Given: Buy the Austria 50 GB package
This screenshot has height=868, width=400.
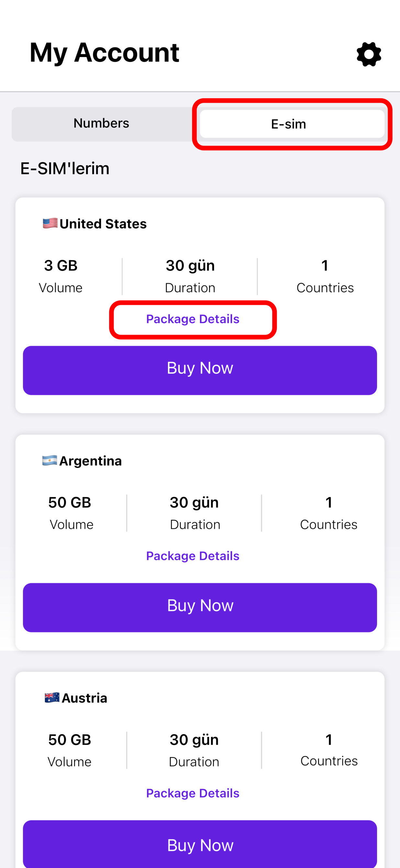Looking at the screenshot, I should tap(200, 844).
